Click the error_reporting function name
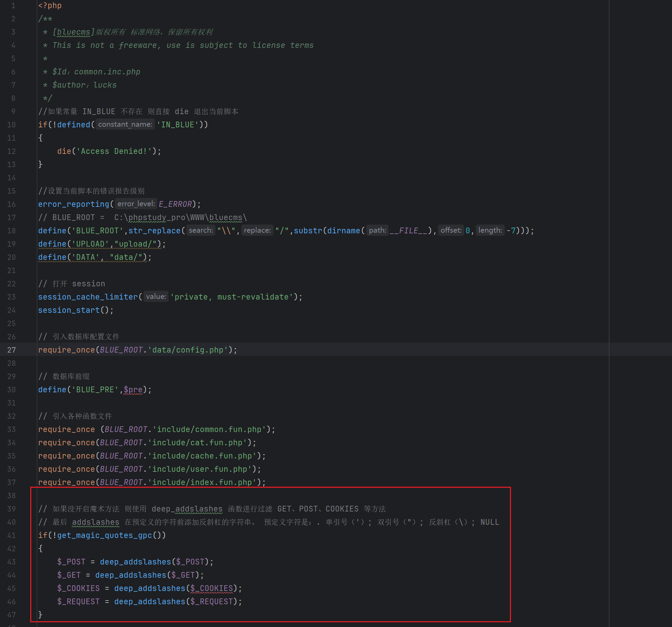672x627 pixels. pos(74,204)
